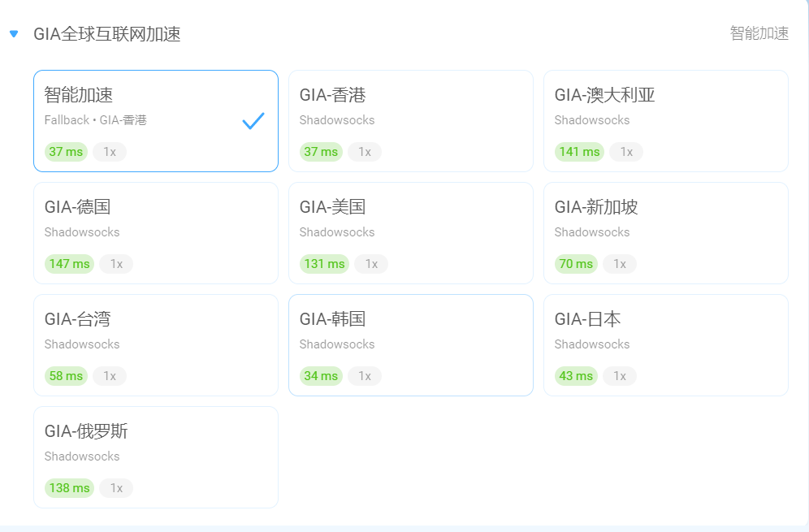Collapse the GIA全球互联网加速 group arrow
This screenshot has width=809, height=532.
(14, 34)
